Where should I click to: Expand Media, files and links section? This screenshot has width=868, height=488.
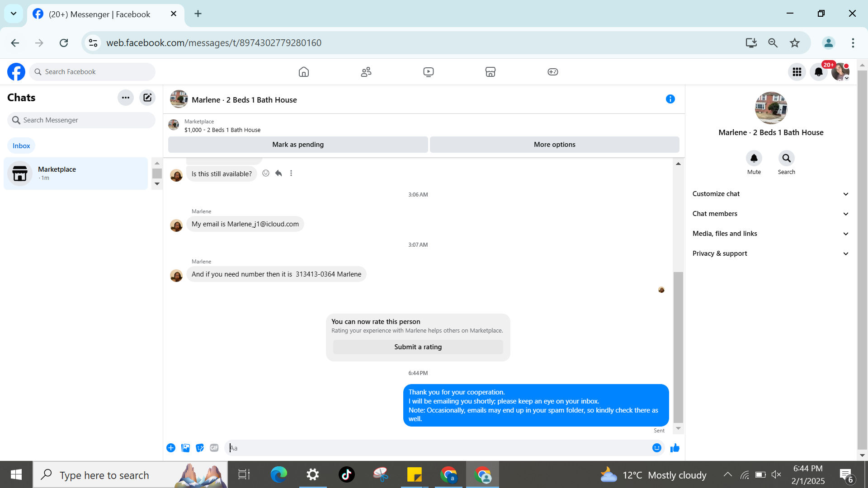tap(770, 234)
